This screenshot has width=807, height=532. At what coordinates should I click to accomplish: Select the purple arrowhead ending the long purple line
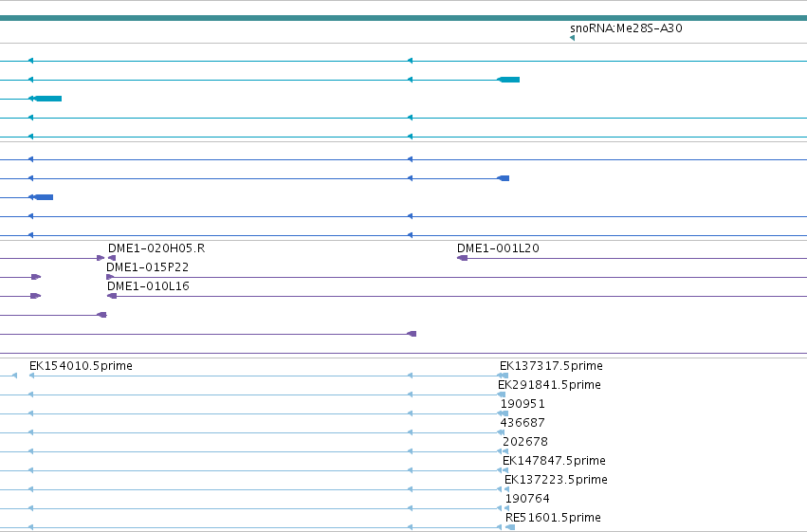(x=412, y=334)
